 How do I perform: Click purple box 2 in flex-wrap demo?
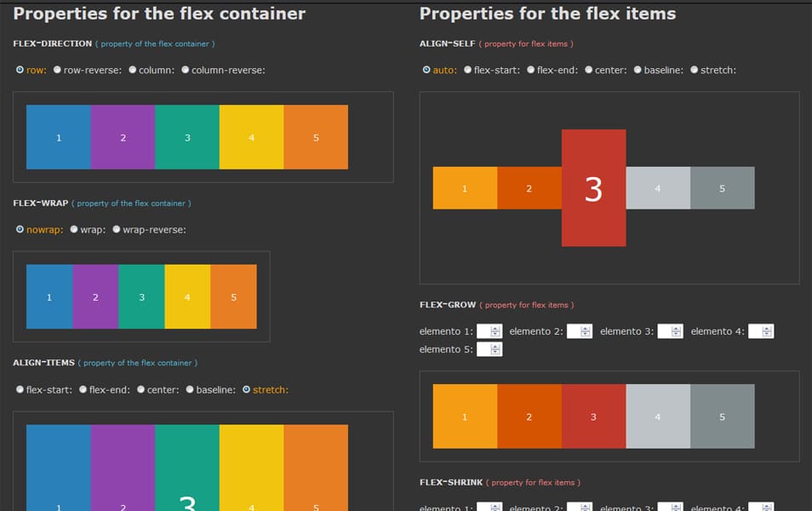(x=95, y=297)
